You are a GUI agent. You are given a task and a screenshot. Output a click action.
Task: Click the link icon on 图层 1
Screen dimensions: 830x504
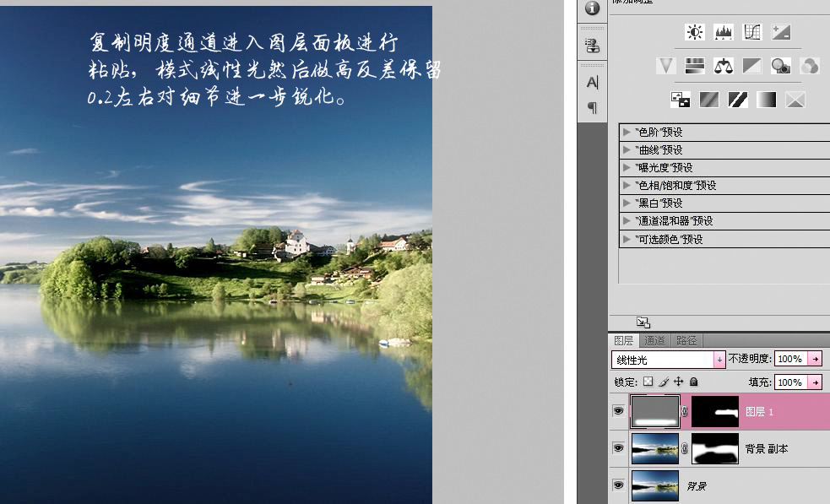[685, 411]
